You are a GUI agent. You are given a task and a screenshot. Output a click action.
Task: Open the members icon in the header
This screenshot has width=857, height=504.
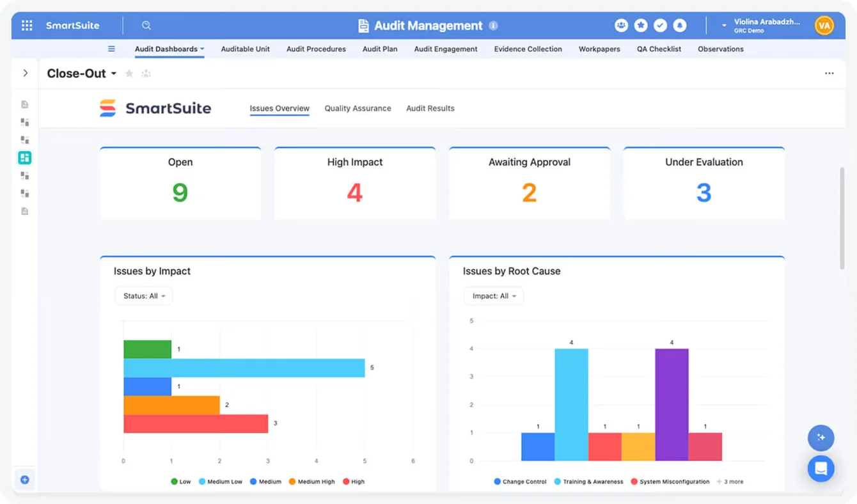click(x=621, y=26)
